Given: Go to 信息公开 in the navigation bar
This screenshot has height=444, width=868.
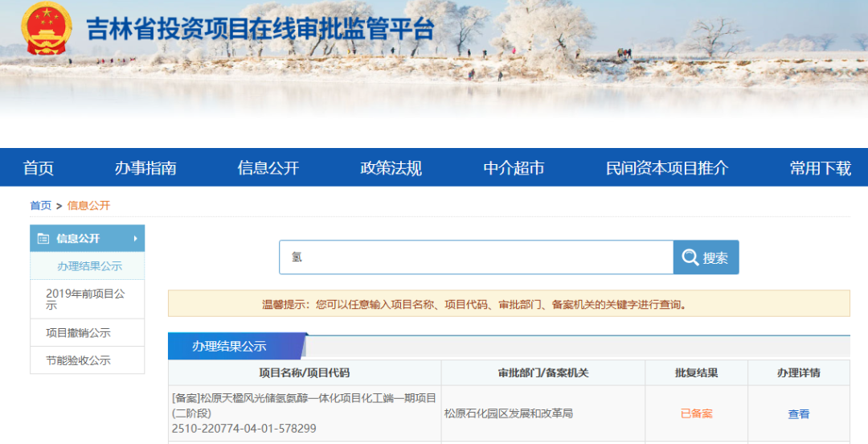Looking at the screenshot, I should (x=268, y=168).
